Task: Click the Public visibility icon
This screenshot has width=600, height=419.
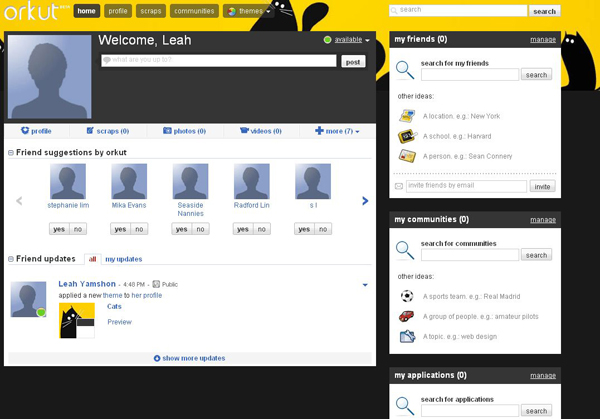Action: coord(156,284)
